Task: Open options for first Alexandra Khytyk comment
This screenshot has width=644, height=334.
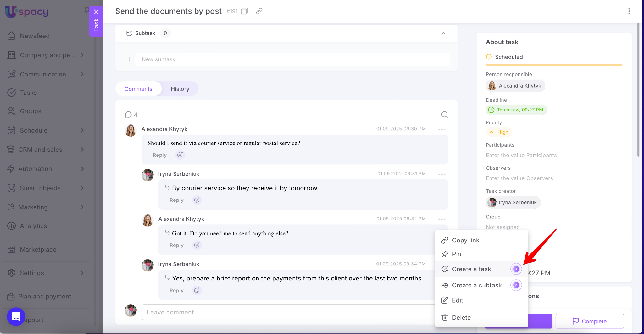Action: (x=442, y=129)
